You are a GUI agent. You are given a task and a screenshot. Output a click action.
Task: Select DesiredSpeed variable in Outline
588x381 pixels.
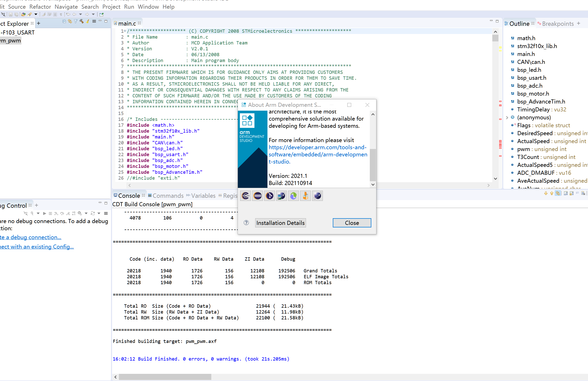click(535, 133)
